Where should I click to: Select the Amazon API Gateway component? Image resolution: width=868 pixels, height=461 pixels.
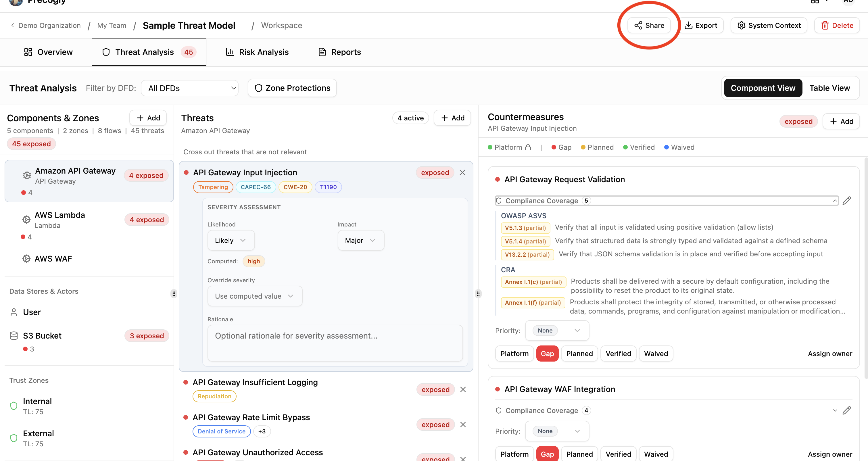[x=89, y=181]
